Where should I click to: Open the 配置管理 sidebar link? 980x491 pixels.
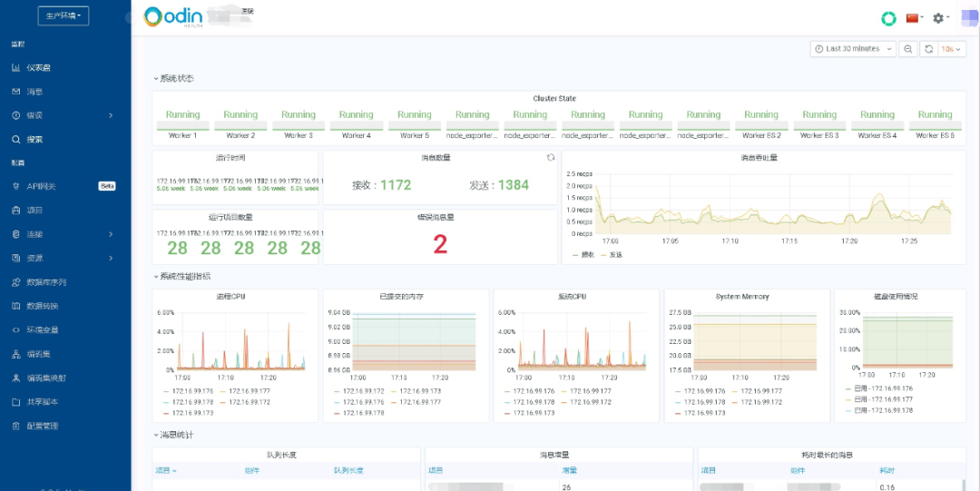pyautogui.click(x=42, y=426)
